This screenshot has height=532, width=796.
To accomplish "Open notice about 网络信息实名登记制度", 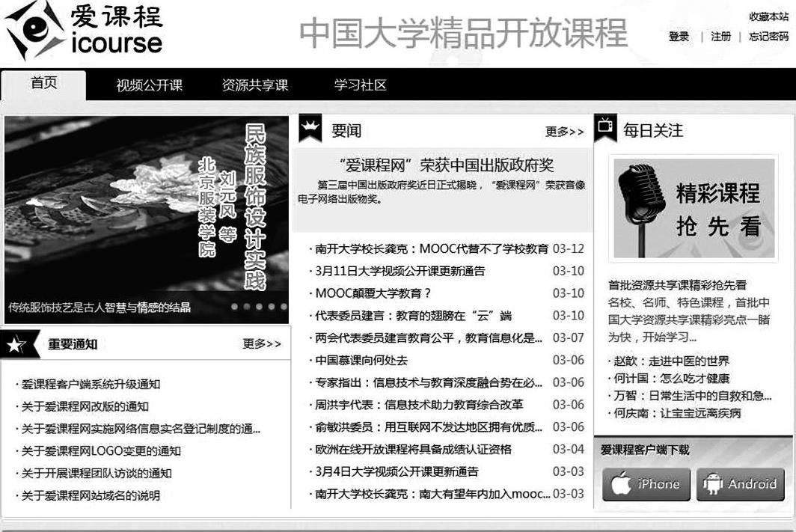I will coord(141,429).
